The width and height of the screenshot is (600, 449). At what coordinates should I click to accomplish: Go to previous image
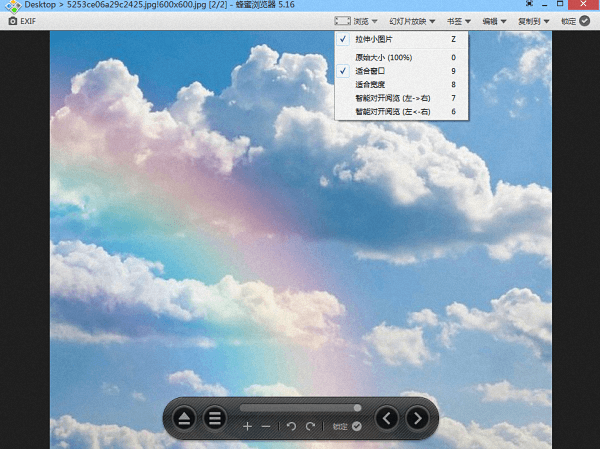click(x=387, y=418)
